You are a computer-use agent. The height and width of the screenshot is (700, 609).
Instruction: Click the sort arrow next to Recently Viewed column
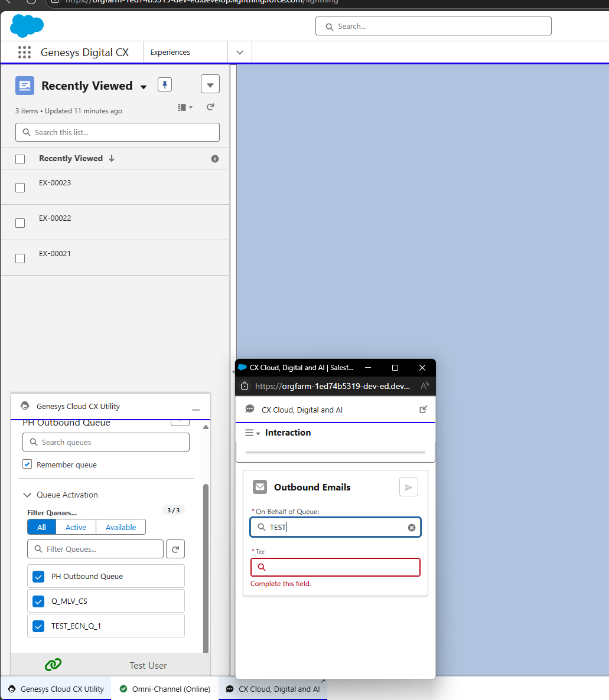pos(112,159)
